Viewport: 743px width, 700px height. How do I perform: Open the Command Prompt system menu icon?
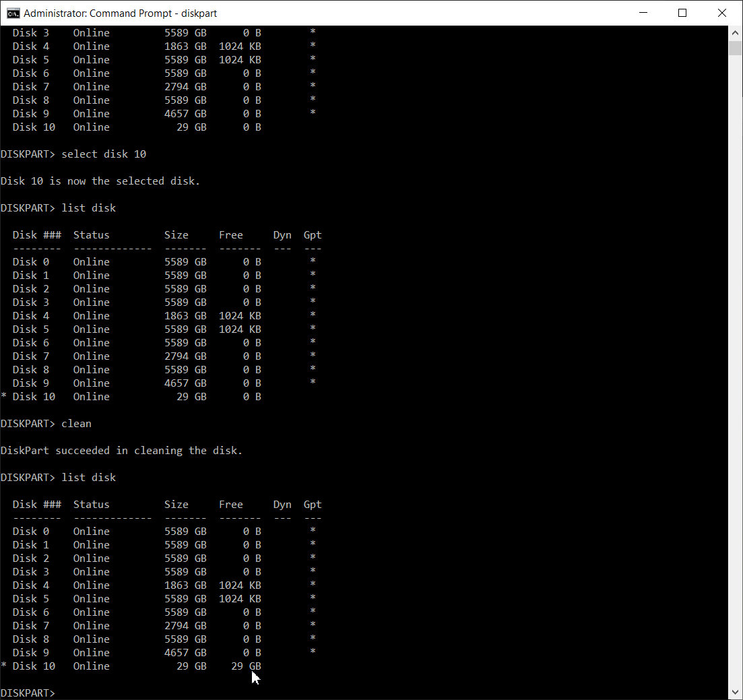pos(13,13)
